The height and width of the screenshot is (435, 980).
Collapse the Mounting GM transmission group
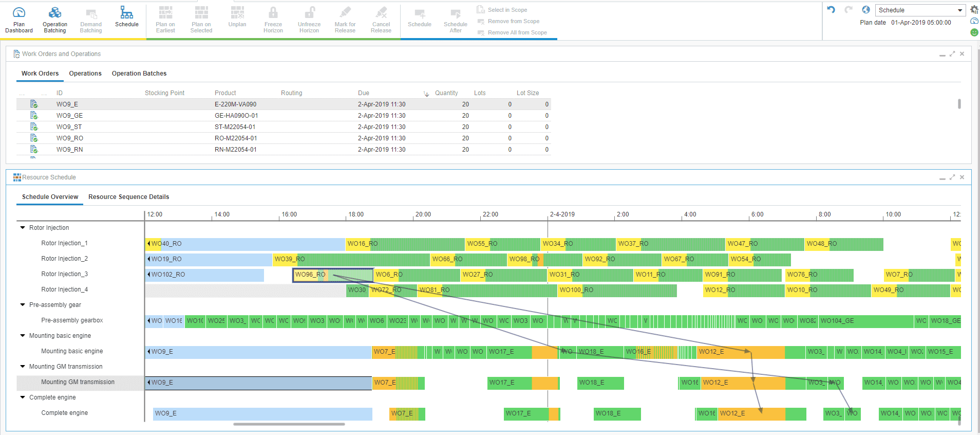click(x=23, y=367)
